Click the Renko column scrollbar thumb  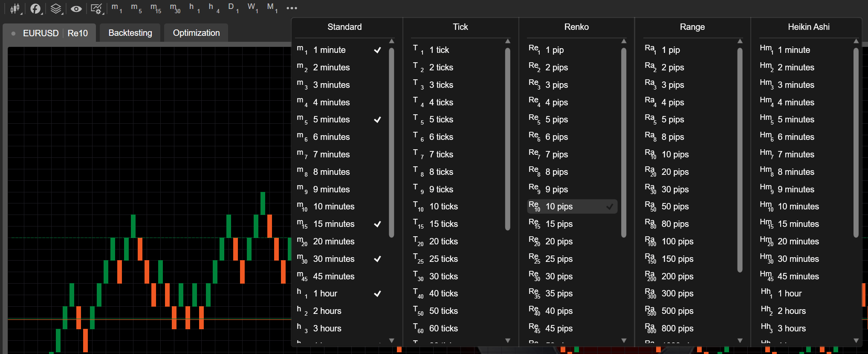click(x=624, y=142)
